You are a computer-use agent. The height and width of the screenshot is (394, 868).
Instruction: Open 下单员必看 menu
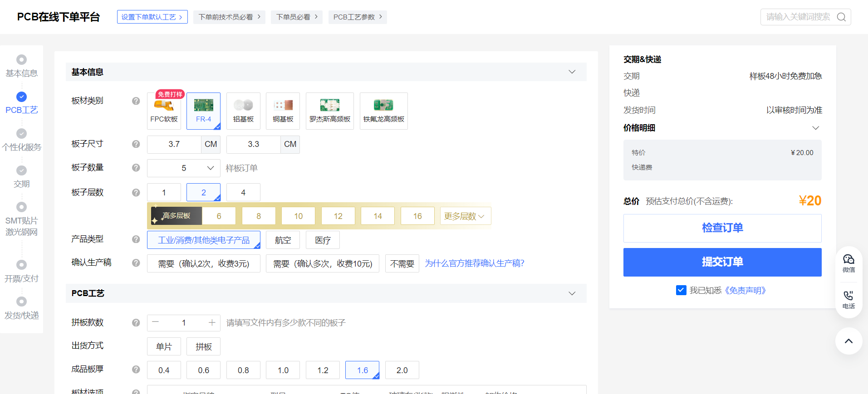[297, 17]
